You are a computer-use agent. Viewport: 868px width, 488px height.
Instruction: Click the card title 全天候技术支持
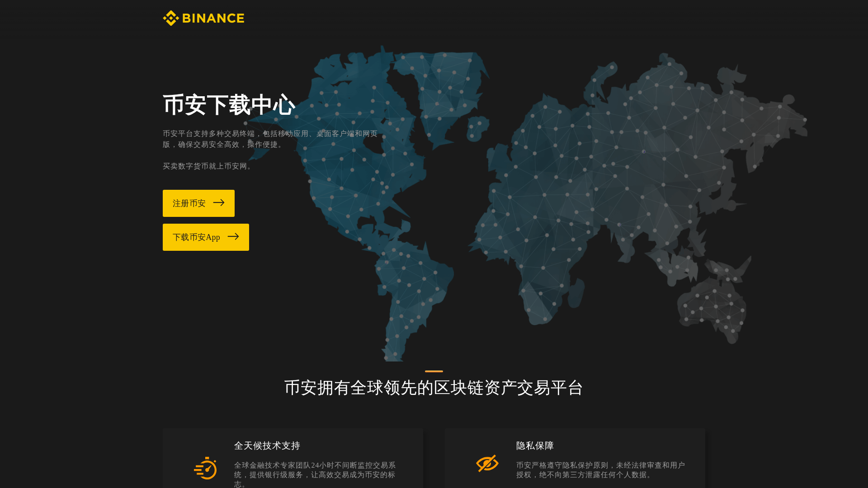pyautogui.click(x=267, y=446)
